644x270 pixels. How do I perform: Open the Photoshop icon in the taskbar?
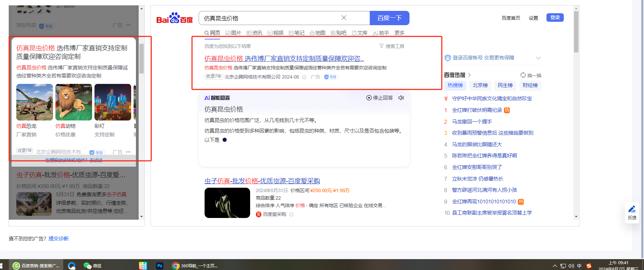pos(159,266)
